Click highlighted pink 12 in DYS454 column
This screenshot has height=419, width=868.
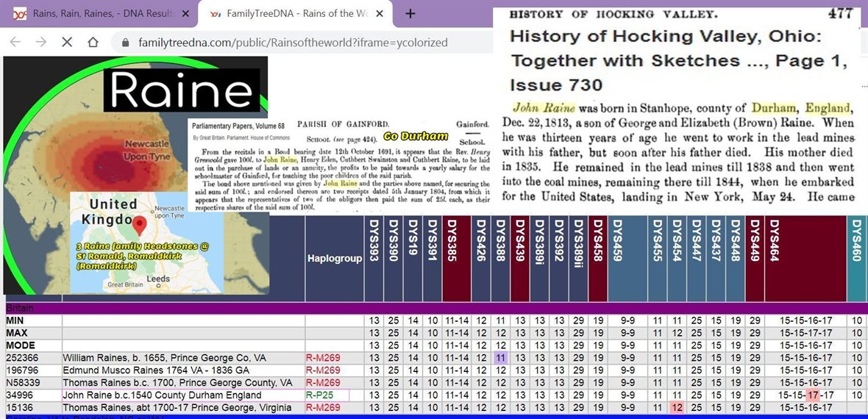tap(677, 408)
